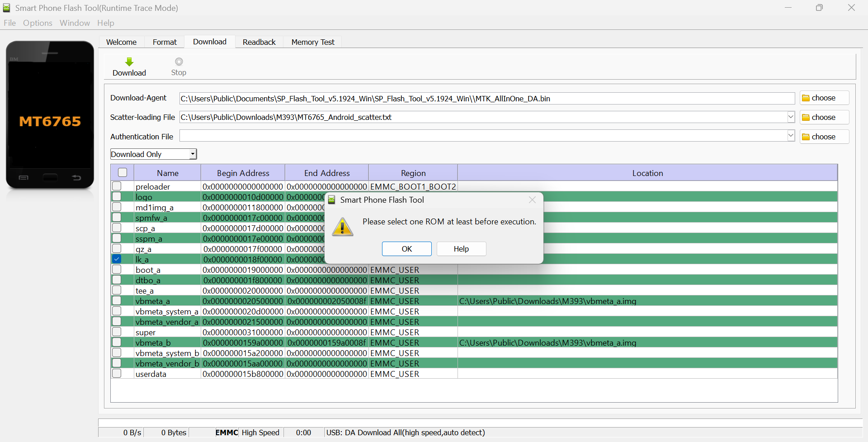The height and width of the screenshot is (442, 868).
Task: Open the File menu
Action: [9, 23]
